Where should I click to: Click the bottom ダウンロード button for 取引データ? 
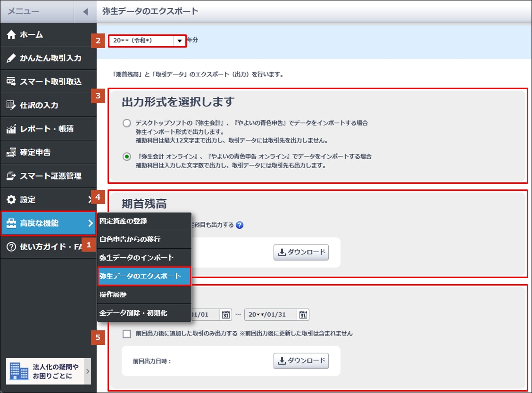tap(301, 360)
